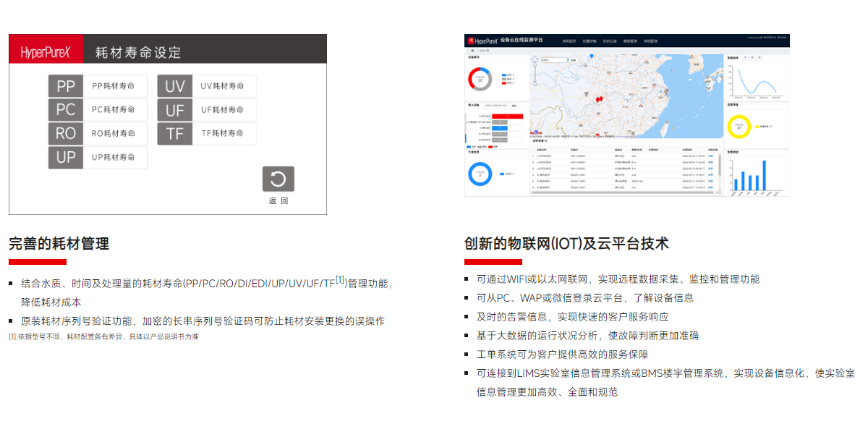Viewport: 868px width, 445px height.
Task: Choose the UP consumable life icon
Action: click(66, 158)
